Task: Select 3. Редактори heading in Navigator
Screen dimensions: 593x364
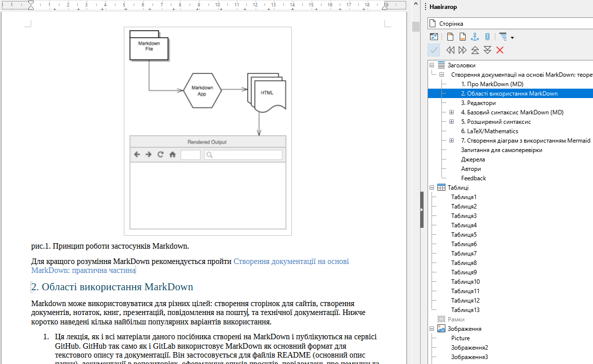Action: (478, 103)
